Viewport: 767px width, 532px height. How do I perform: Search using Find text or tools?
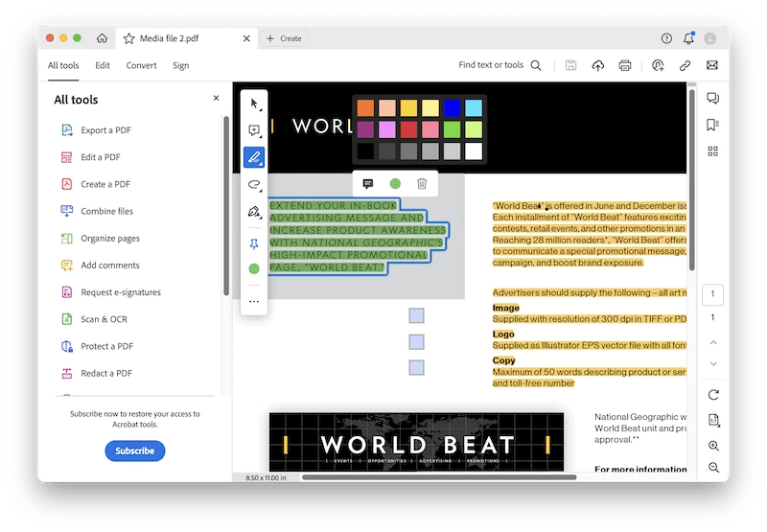[500, 65]
